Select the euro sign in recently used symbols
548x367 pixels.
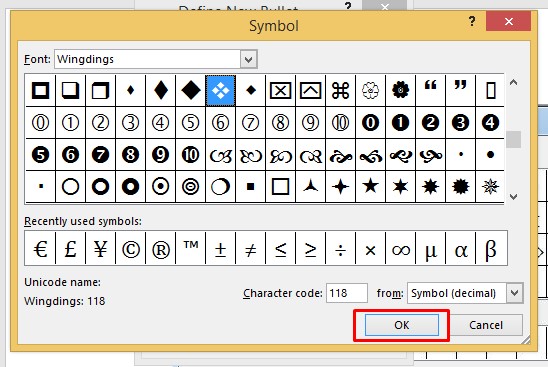41,249
